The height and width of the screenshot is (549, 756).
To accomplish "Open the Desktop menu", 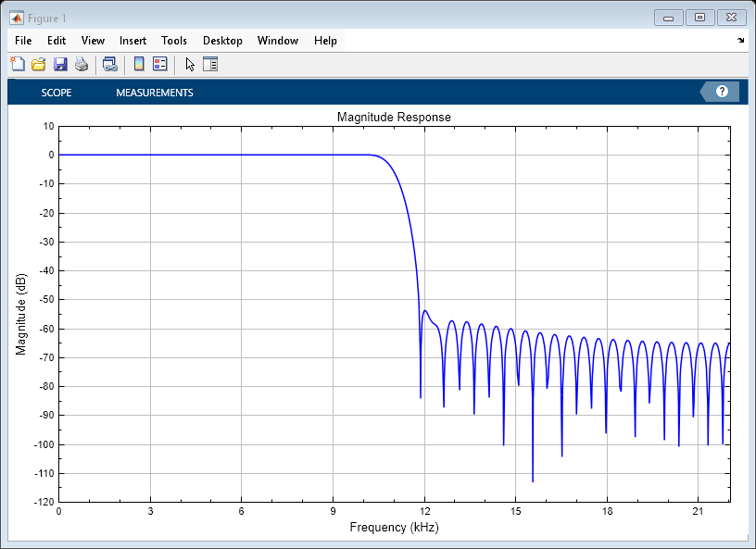I will point(222,41).
